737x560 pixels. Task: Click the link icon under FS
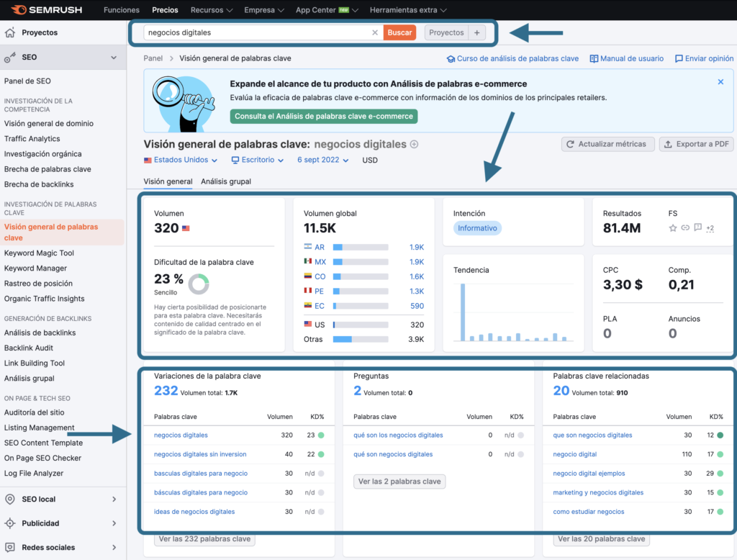(684, 227)
